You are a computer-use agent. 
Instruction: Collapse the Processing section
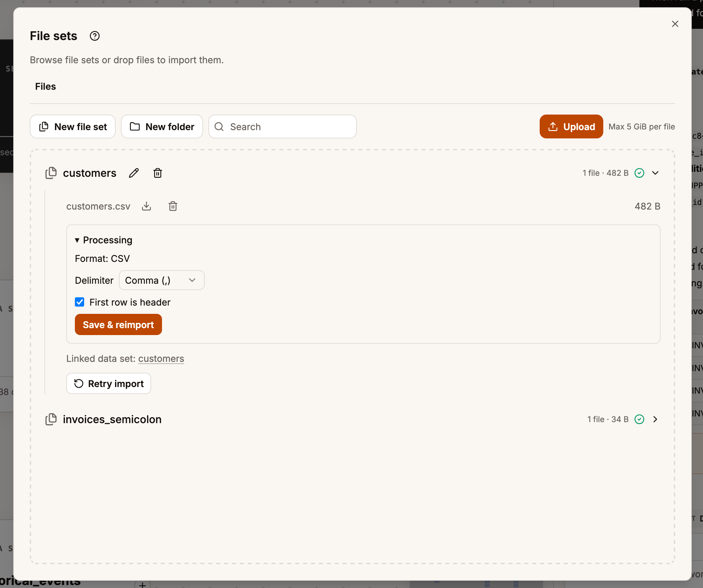click(x=104, y=240)
